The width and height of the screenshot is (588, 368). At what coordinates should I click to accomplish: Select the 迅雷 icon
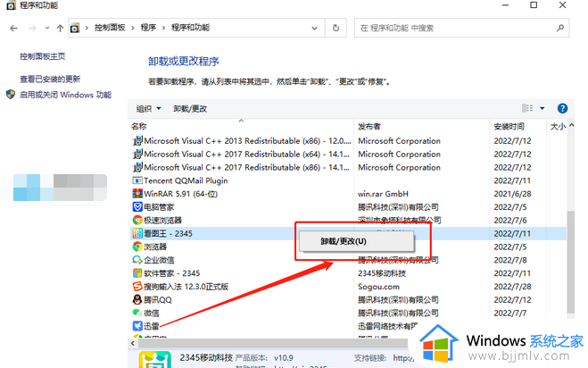click(137, 326)
